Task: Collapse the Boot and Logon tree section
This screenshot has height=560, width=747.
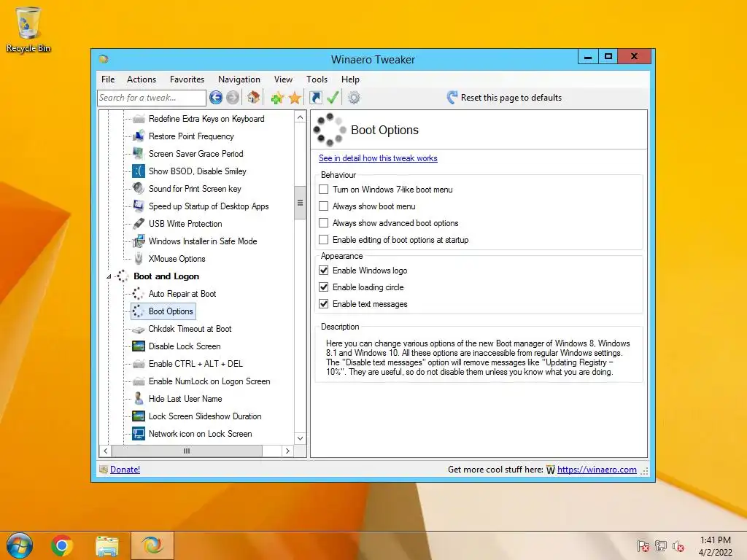Action: (109, 276)
